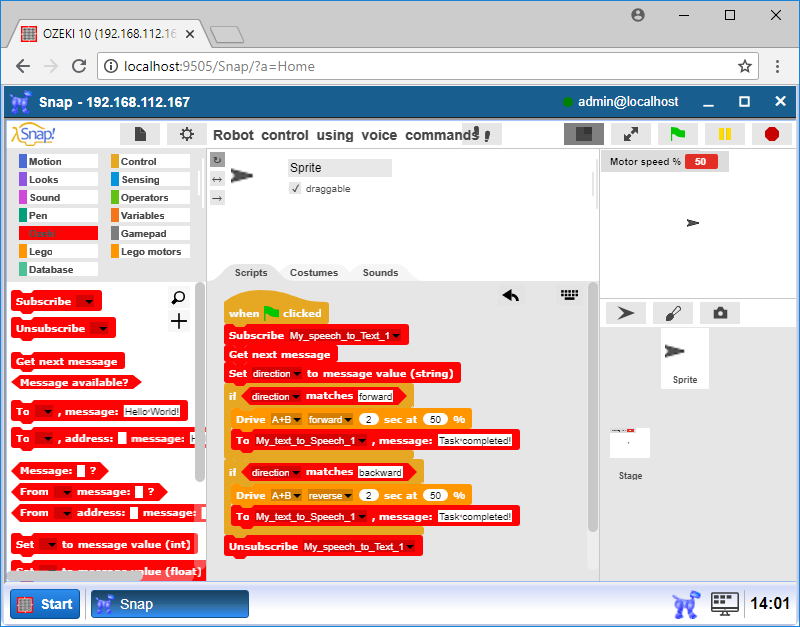Viewport: 800px width, 627px height.
Task: Open the My_speech_to_Text_1 dropdown in Subscribe block
Action: click(x=345, y=336)
